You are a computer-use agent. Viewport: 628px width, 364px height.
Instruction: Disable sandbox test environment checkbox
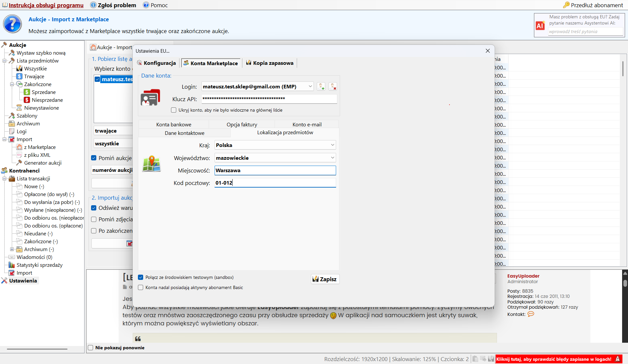tap(141, 278)
